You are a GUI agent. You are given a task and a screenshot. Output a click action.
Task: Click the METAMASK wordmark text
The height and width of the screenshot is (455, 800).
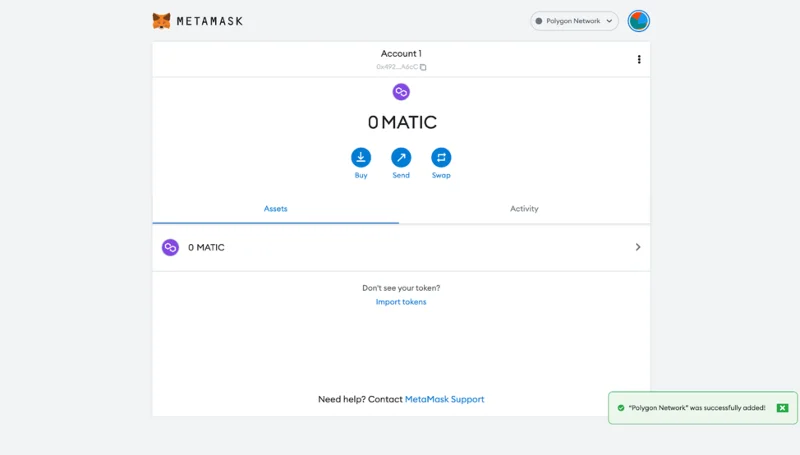(210, 21)
